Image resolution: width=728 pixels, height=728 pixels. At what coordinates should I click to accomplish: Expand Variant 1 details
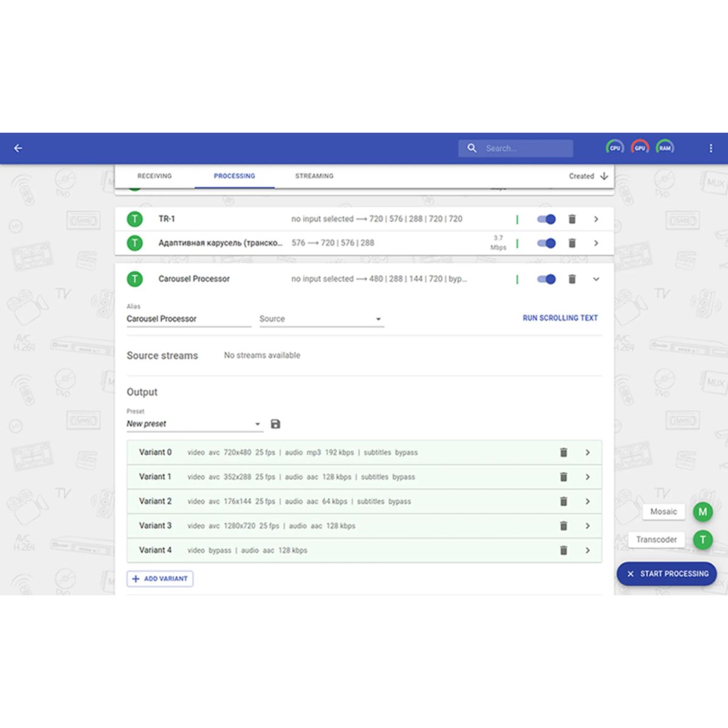pyautogui.click(x=587, y=477)
